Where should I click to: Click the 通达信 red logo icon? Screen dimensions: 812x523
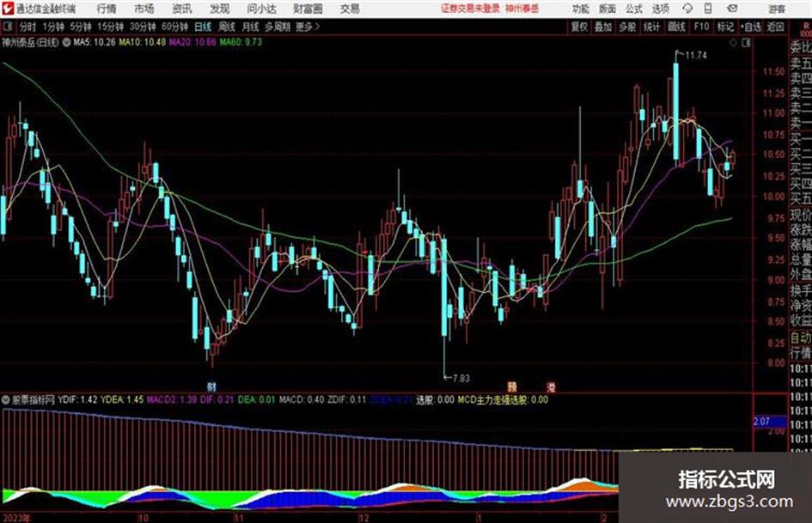[7, 9]
